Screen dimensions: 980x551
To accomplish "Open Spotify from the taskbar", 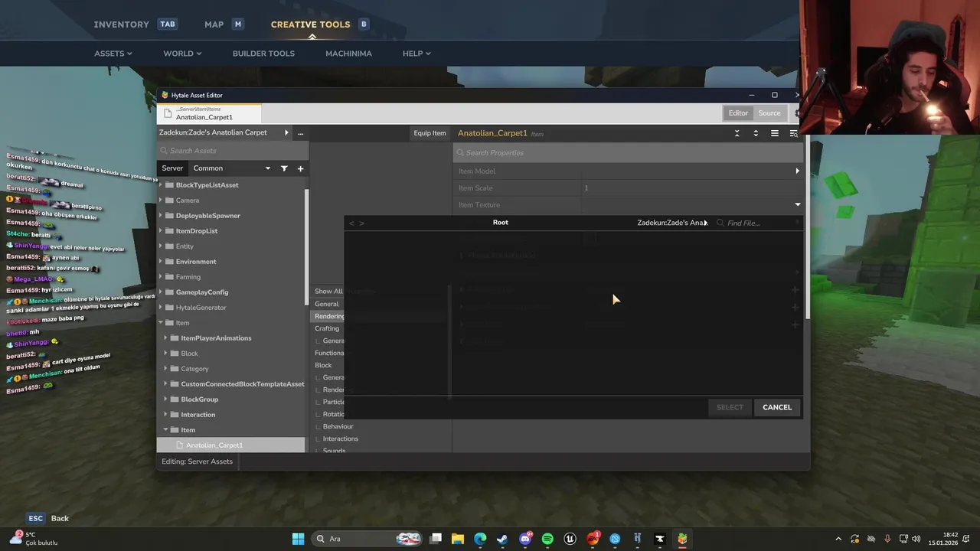I will (547, 539).
